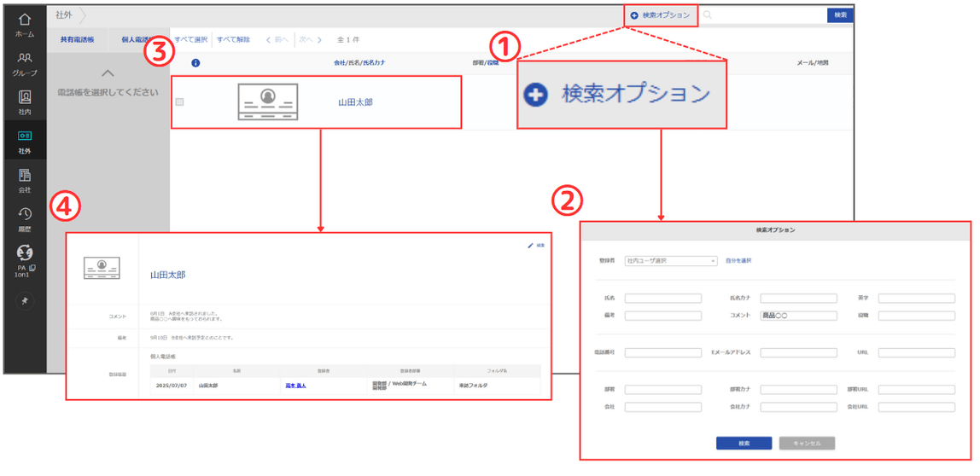Click the コメント field containing 商品〇〇
The image size is (980, 476).
(x=799, y=316)
